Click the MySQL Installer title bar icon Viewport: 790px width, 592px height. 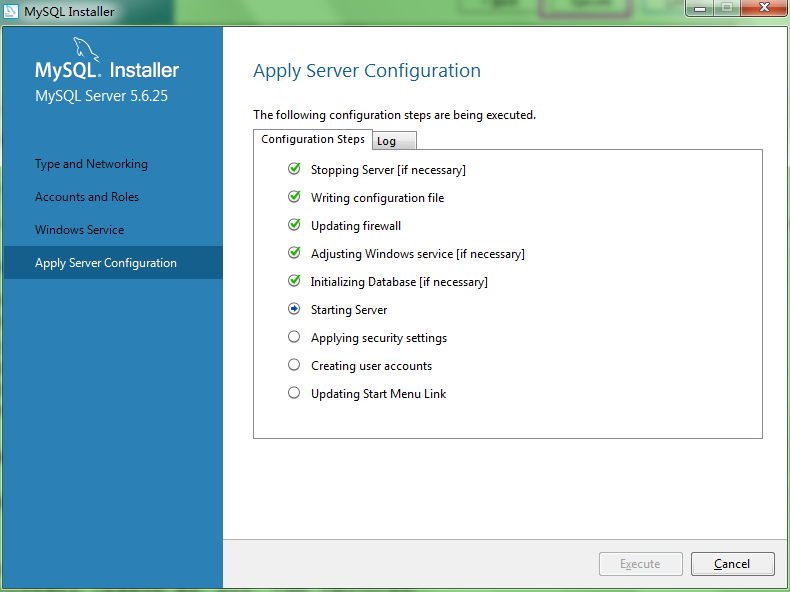click(x=11, y=11)
